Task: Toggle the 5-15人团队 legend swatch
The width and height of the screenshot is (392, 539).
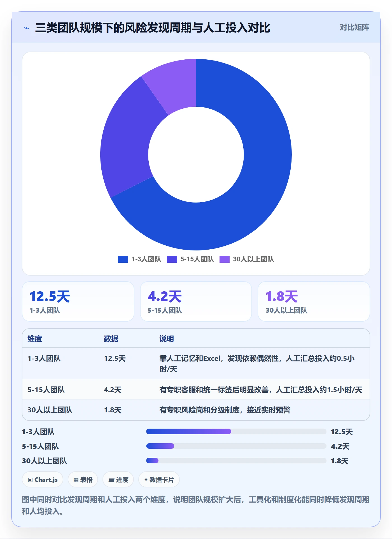Action: click(x=172, y=259)
